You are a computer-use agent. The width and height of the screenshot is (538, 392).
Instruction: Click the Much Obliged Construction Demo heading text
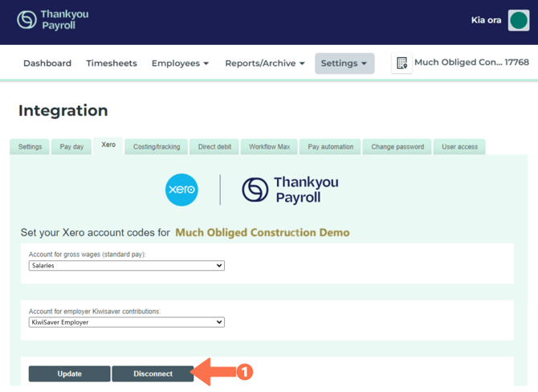pyautogui.click(x=263, y=232)
